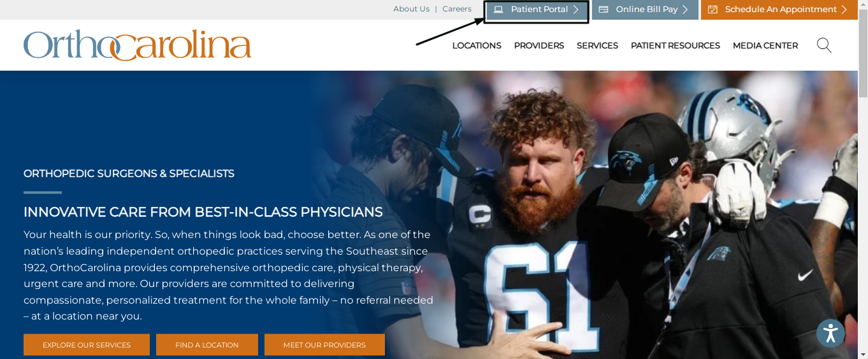Screen dimensions: 868x359
Task: Click the vertical page scrollbar
Action: (863, 179)
